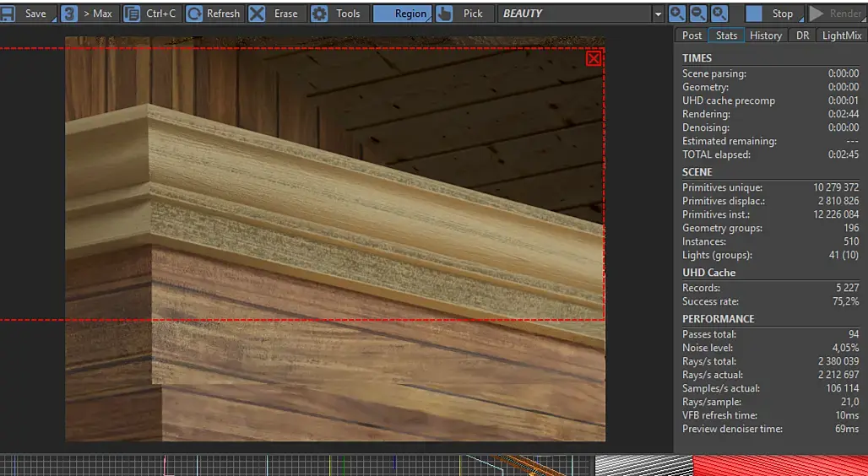
Task: Delete the render region with the red X
Action: click(594, 58)
